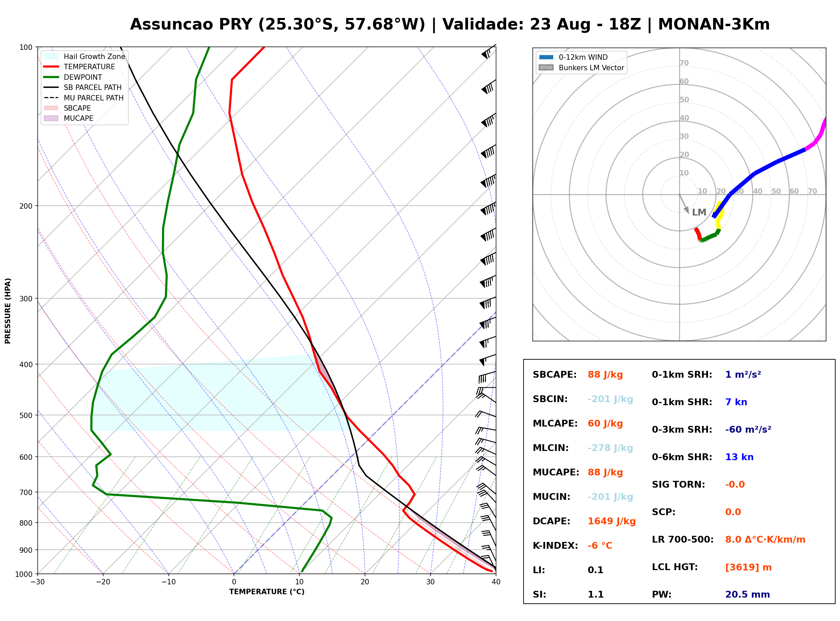The image size is (840, 621).
Task: Select the 'MU PARCEL PATH' legend label
Action: pyautogui.click(x=94, y=98)
